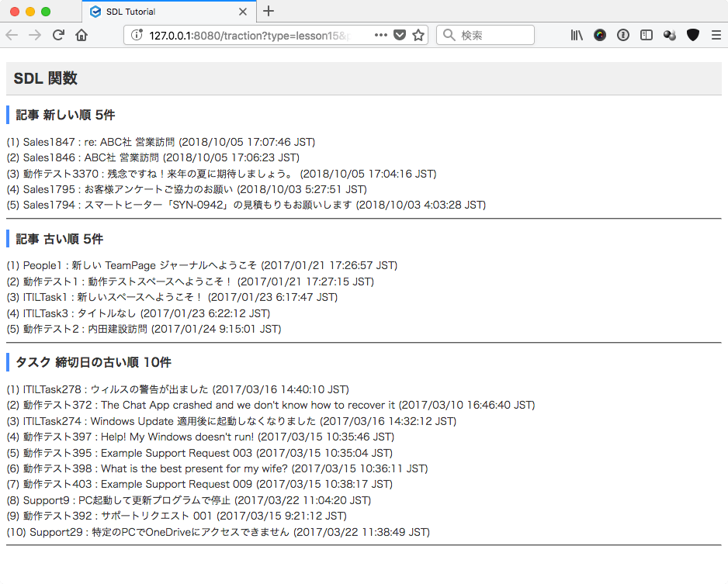Show site information for 127.0.0.1
This screenshot has width=728, height=584.
pyautogui.click(x=137, y=35)
